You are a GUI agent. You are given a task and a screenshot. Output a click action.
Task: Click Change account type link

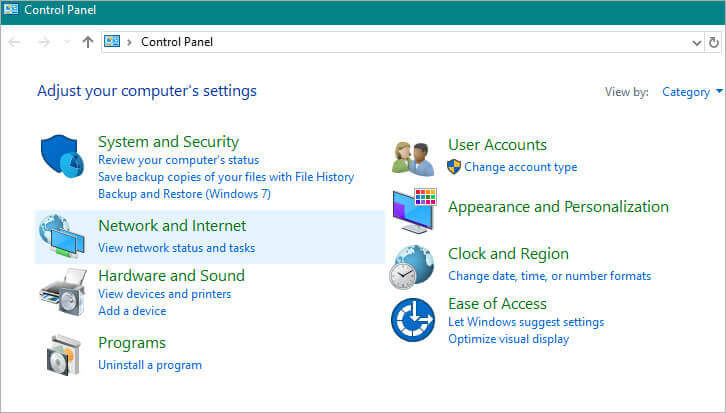coord(520,167)
